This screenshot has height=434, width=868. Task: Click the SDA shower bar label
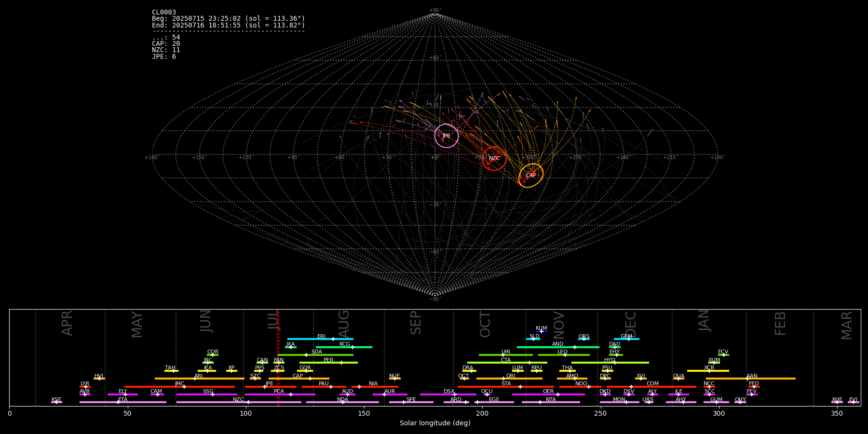(316, 352)
